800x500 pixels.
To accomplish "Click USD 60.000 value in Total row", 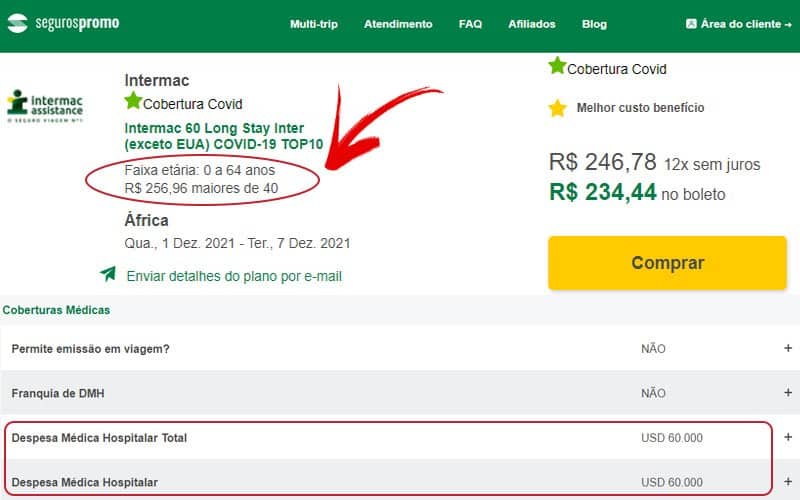I will pos(672,438).
